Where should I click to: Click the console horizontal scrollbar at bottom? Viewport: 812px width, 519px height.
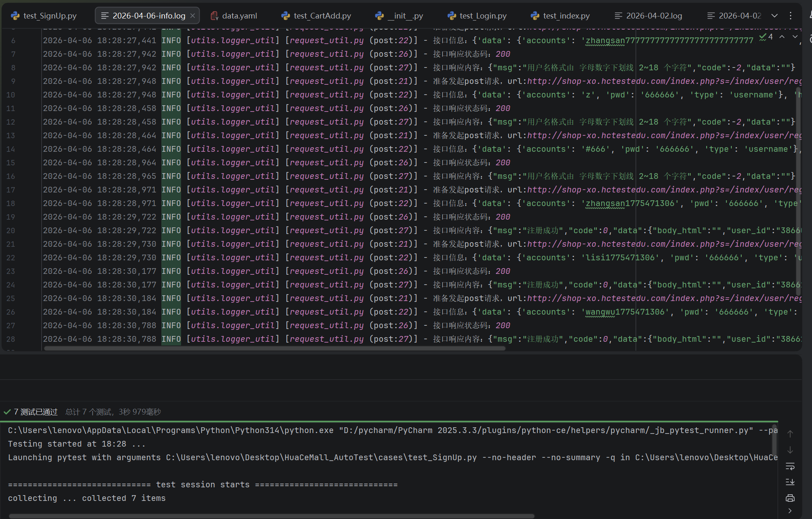272,516
